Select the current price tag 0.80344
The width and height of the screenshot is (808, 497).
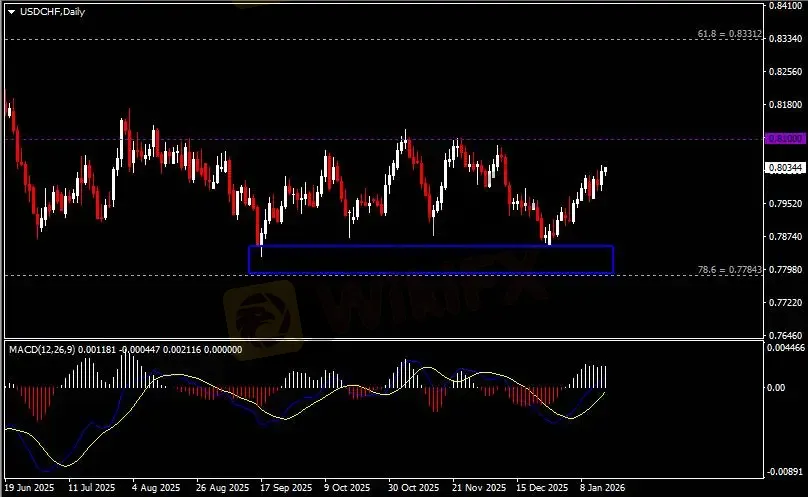click(785, 168)
